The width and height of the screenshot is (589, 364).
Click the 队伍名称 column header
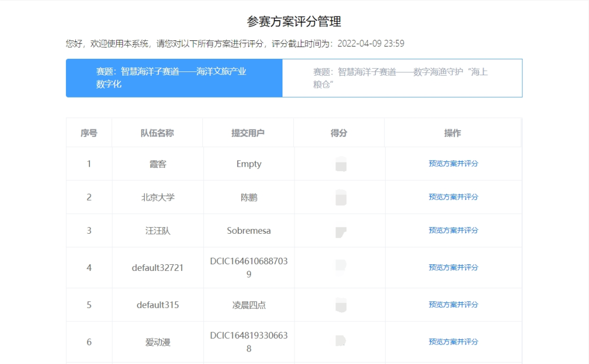[x=158, y=133]
